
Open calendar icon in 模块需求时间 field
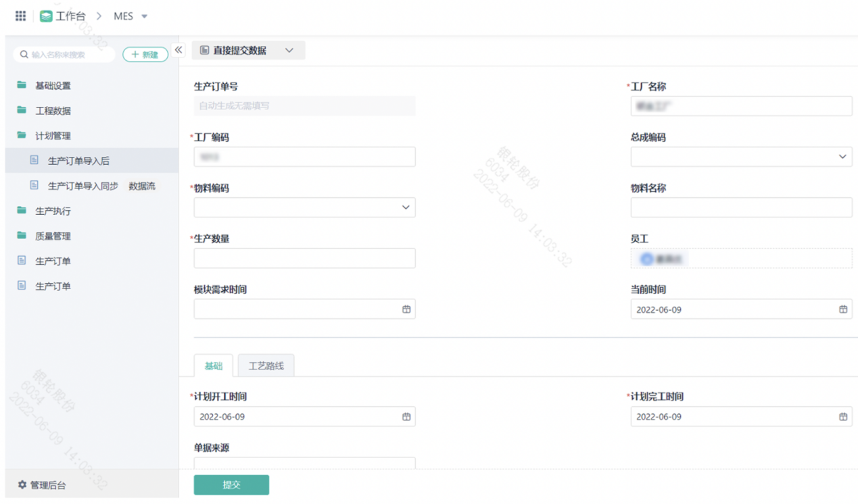406,309
